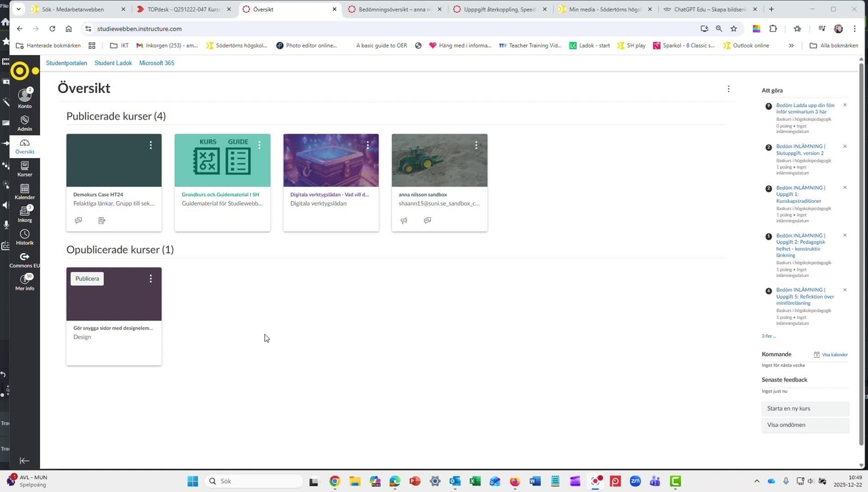Open the Kalender sidebar icon
Image resolution: width=868 pixels, height=492 pixels.
tap(24, 193)
